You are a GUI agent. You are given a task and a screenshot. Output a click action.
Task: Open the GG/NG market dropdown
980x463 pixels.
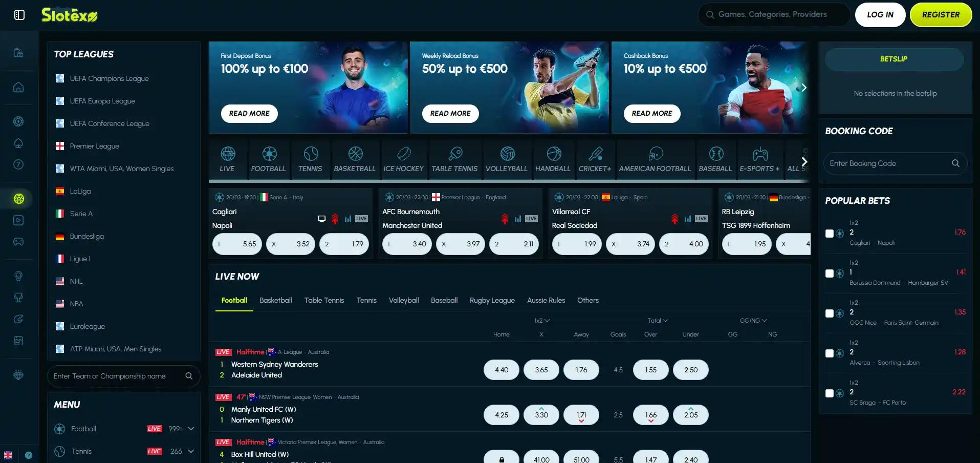pyautogui.click(x=753, y=321)
